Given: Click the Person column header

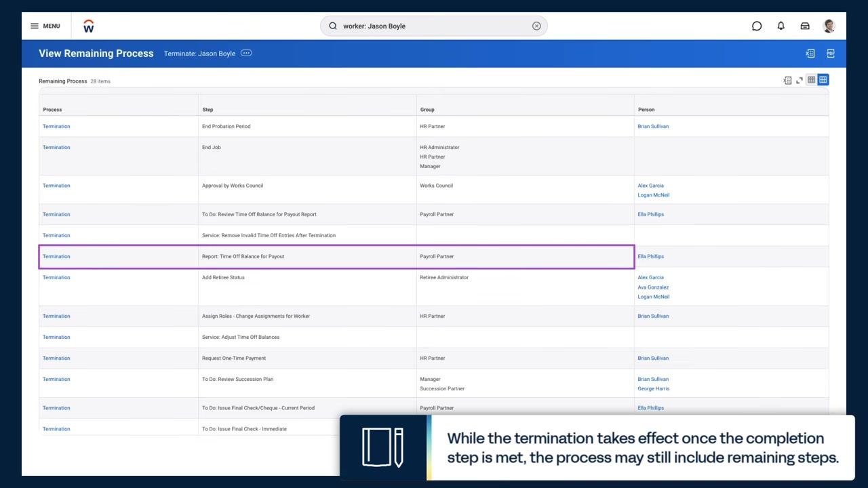Looking at the screenshot, I should pyautogui.click(x=646, y=109).
